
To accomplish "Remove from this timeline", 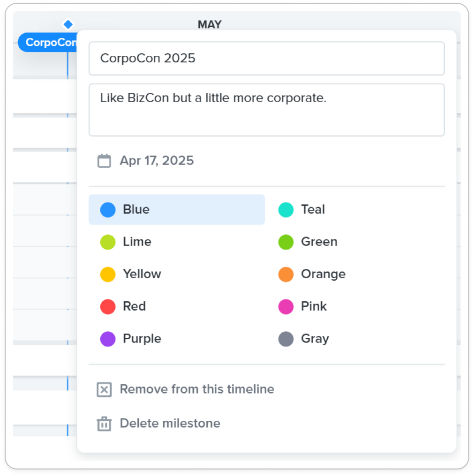I will point(197,389).
